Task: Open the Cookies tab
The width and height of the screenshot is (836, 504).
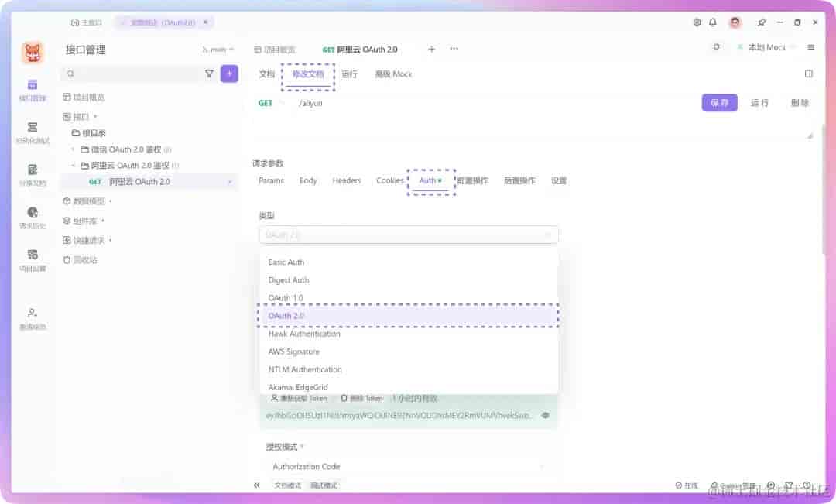Action: [389, 180]
